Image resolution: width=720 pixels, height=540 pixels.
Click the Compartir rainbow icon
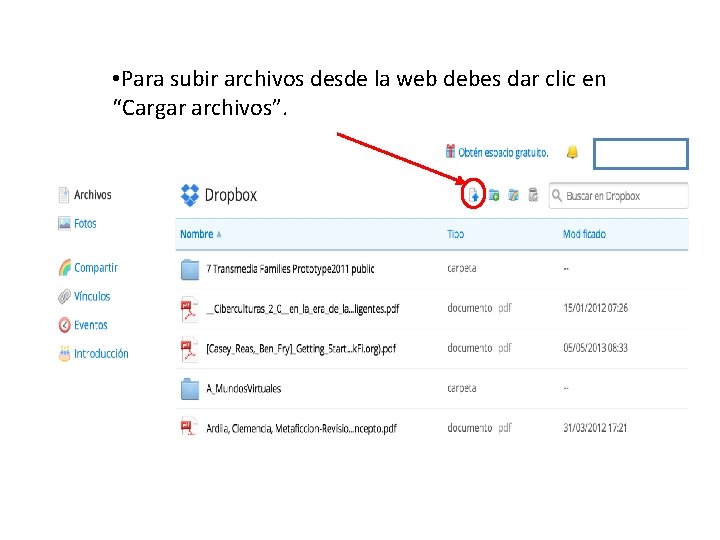pos(65,268)
